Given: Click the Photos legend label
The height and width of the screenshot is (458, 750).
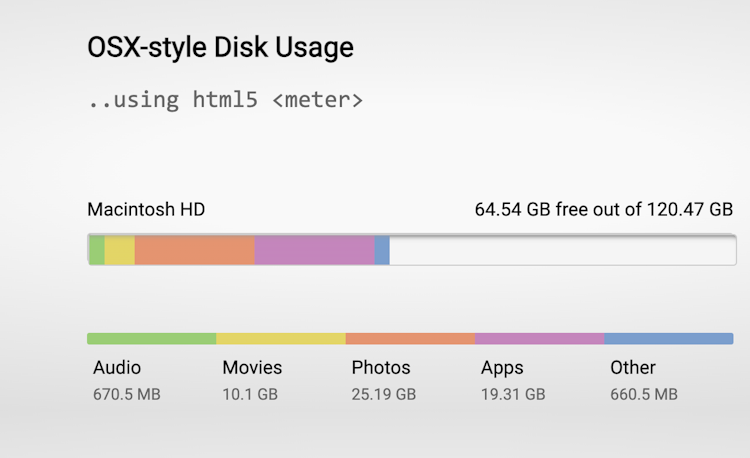Looking at the screenshot, I should pyautogui.click(x=381, y=368).
